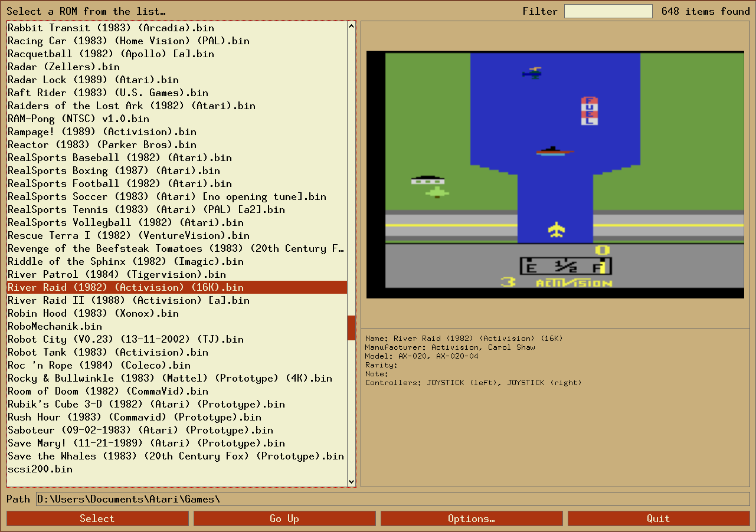Quit the ROM launcher
The height and width of the screenshot is (532, 756).
pos(659,518)
